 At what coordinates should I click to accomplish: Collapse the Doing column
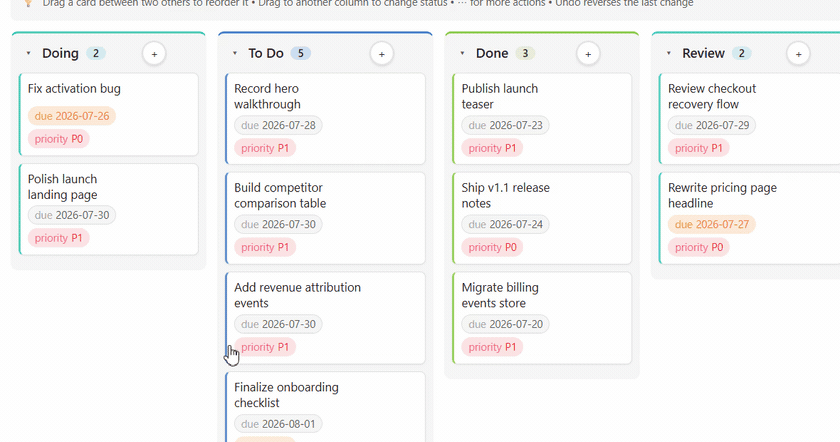(28, 53)
